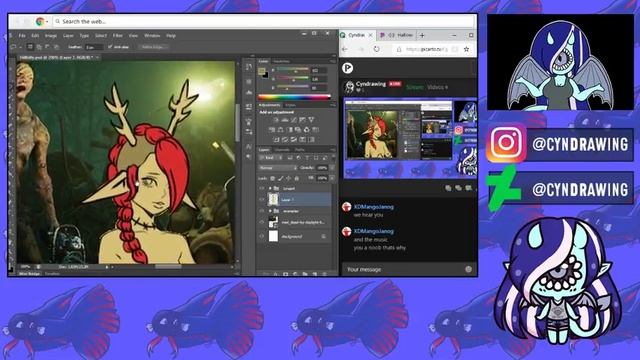Viewport: 640px width, 360px height.
Task: Open the Videos section on Cyndrawing channel
Action: pos(438,87)
